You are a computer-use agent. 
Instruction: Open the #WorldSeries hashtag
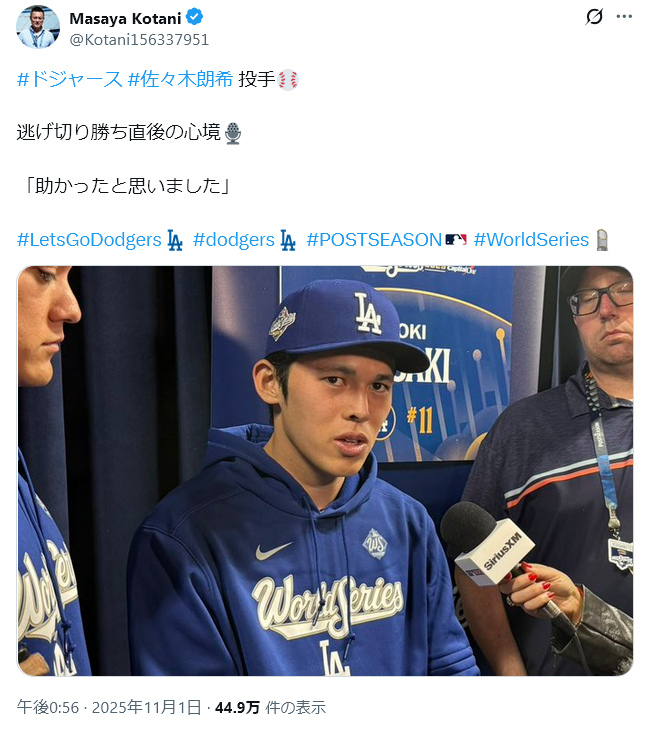[531, 240]
